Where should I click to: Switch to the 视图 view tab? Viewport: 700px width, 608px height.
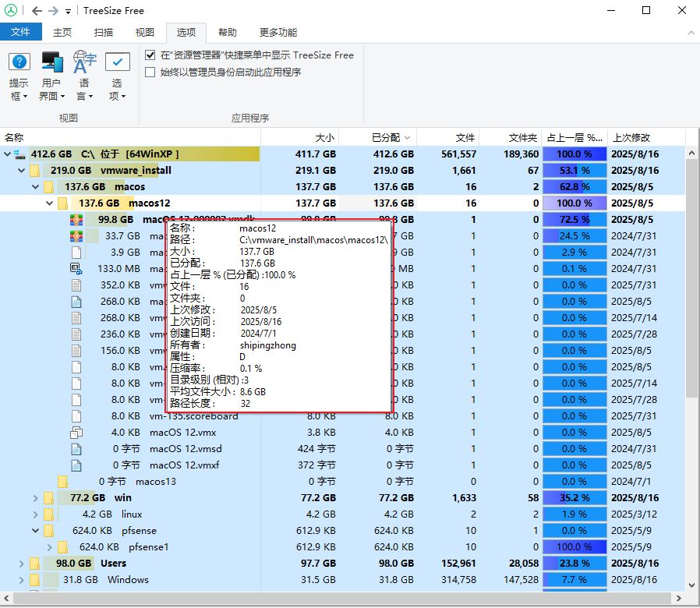pyautogui.click(x=145, y=32)
